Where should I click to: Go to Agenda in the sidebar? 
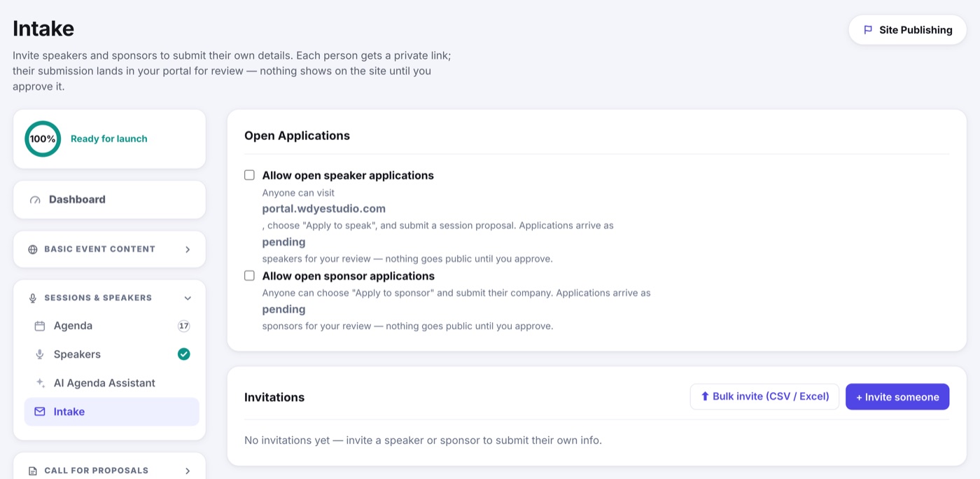click(x=112, y=326)
